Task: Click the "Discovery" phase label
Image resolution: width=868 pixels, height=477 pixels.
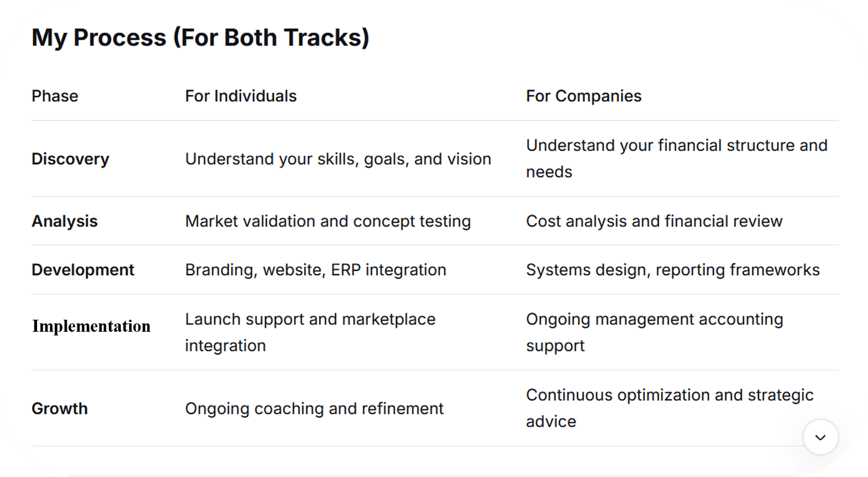Action: (x=70, y=159)
